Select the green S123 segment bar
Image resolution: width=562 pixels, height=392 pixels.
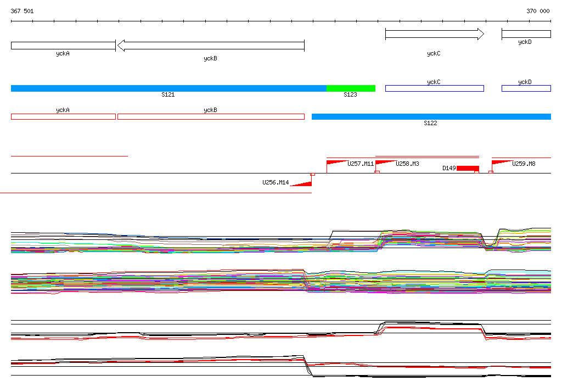click(x=351, y=88)
